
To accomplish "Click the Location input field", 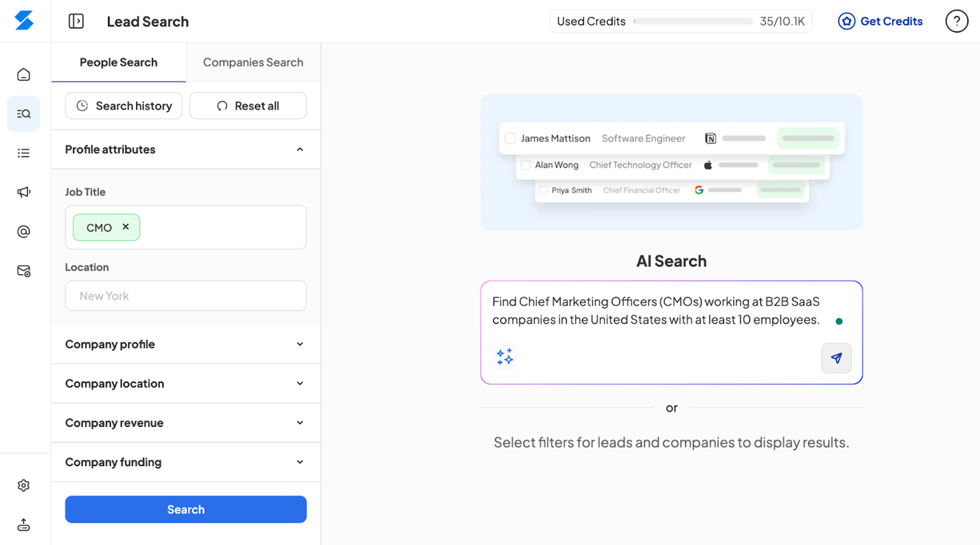I will pyautogui.click(x=186, y=296).
